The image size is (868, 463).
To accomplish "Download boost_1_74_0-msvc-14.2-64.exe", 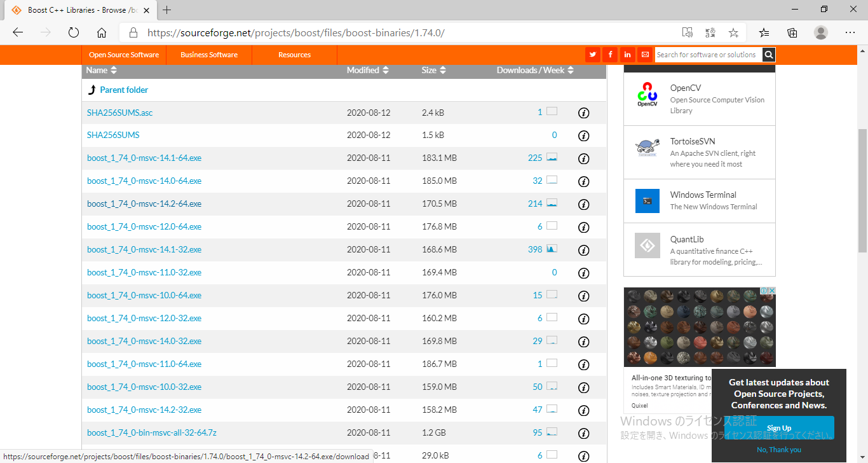I will [144, 204].
